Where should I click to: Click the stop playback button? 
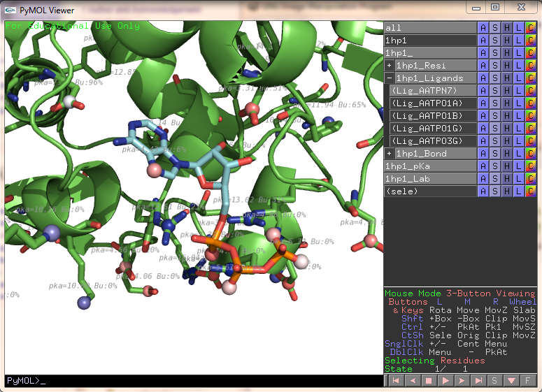pyautogui.click(x=429, y=380)
